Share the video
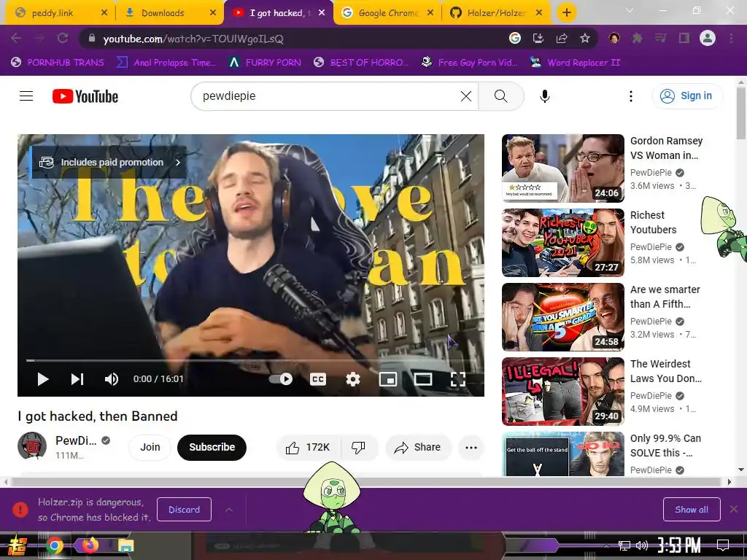The width and height of the screenshot is (747, 560). [418, 447]
